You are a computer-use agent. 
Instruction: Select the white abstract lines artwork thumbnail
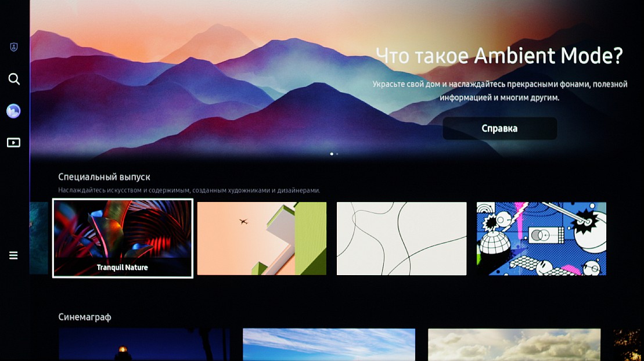point(401,238)
